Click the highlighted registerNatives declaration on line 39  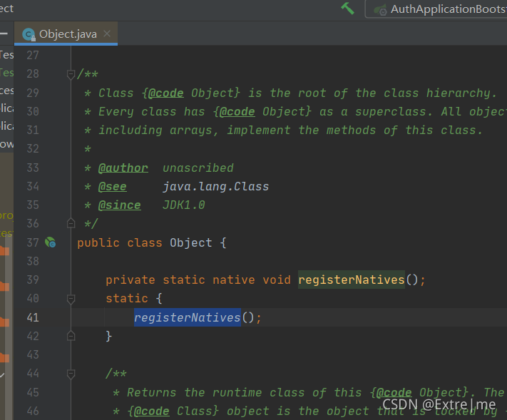click(351, 280)
